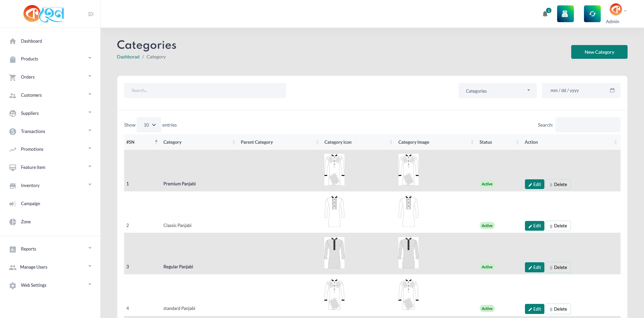
Task: Click the table Search input field
Action: (x=588, y=125)
